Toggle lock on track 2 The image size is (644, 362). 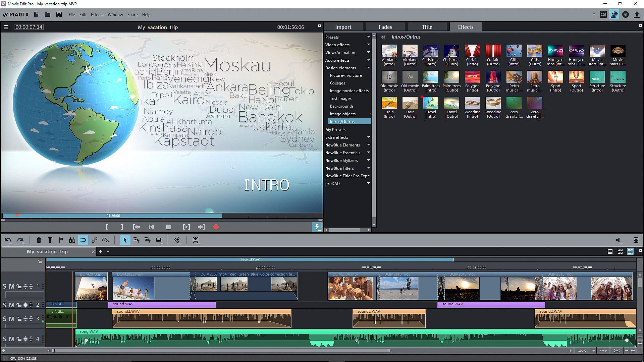click(x=19, y=305)
